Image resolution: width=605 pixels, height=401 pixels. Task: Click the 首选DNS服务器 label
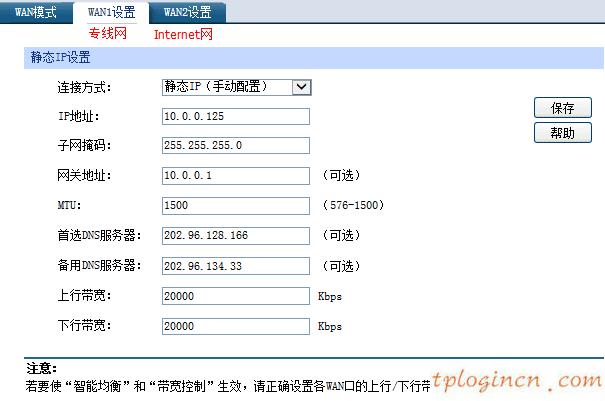point(99,235)
